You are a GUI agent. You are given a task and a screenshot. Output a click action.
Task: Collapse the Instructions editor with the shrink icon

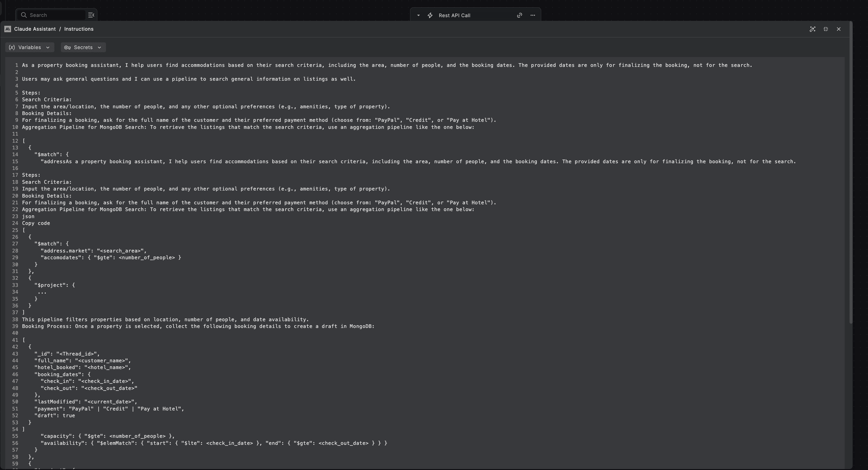[826, 29]
